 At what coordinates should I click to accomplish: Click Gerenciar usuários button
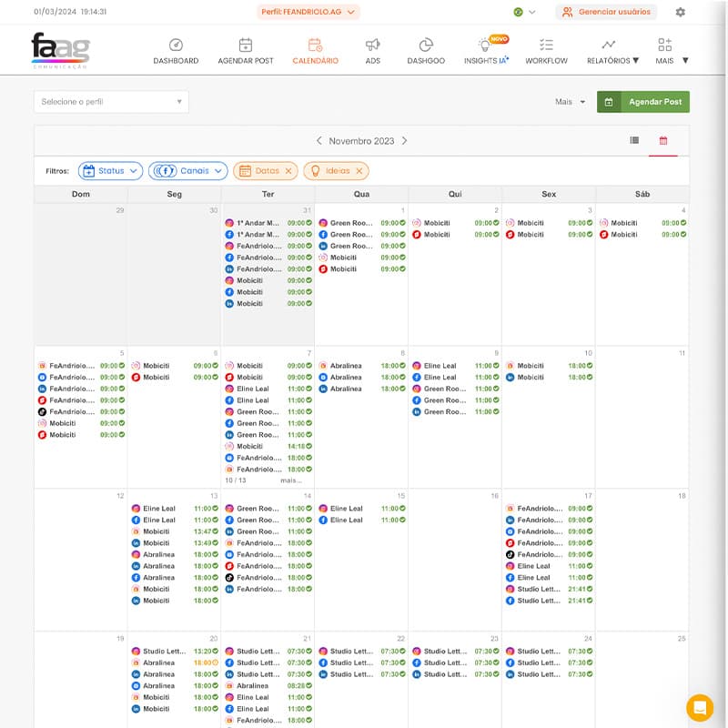pyautogui.click(x=606, y=12)
